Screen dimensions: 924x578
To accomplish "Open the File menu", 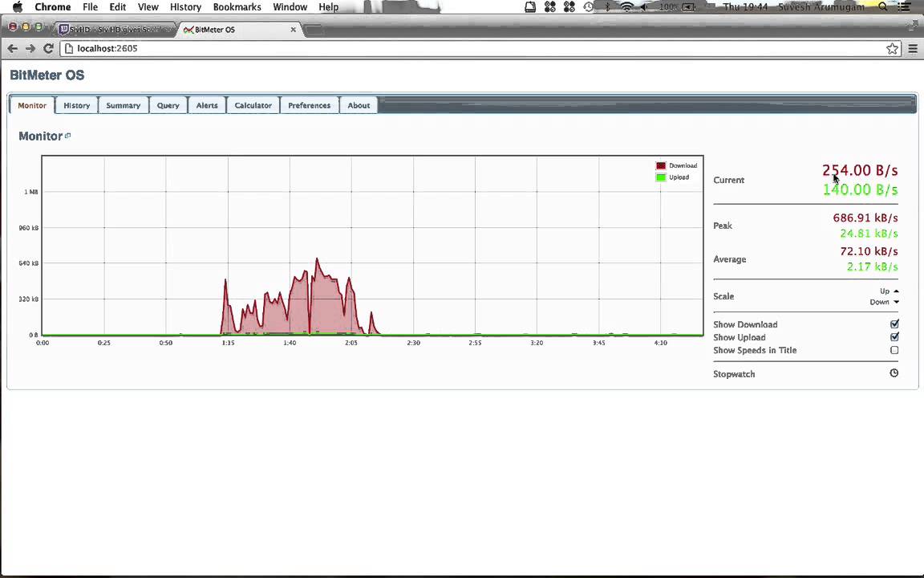I will coord(90,7).
